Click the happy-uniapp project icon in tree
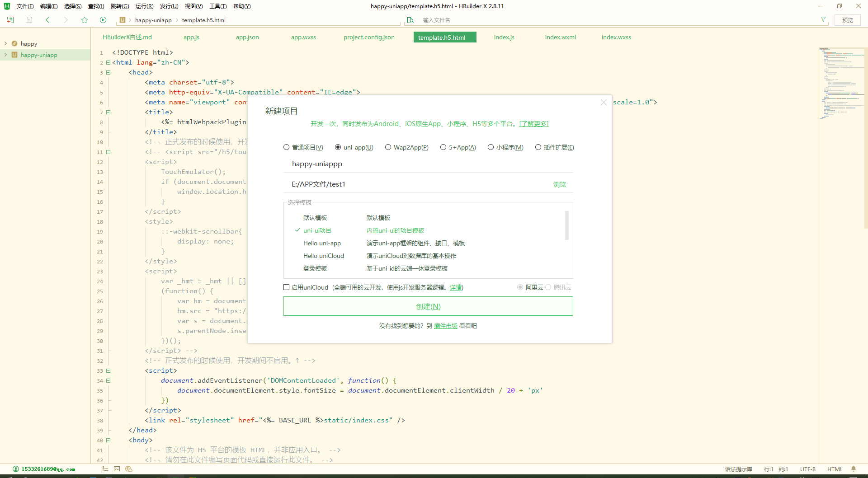The width and height of the screenshot is (868, 478). 14,55
